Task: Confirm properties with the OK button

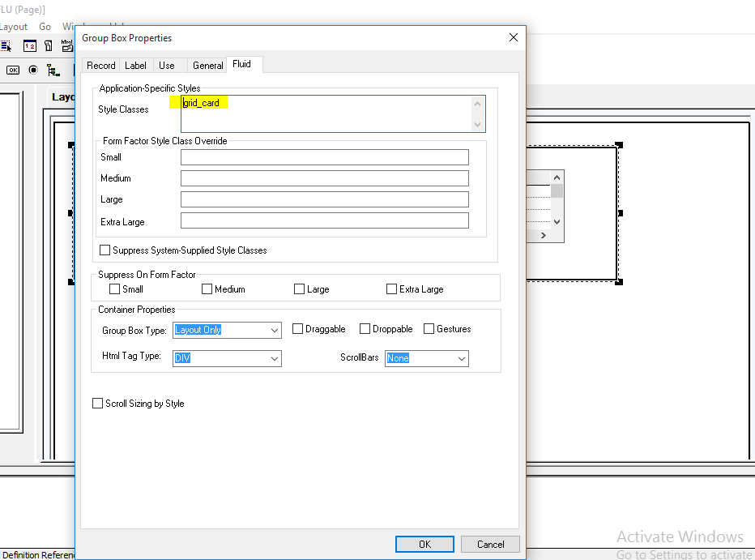Action: click(x=424, y=544)
